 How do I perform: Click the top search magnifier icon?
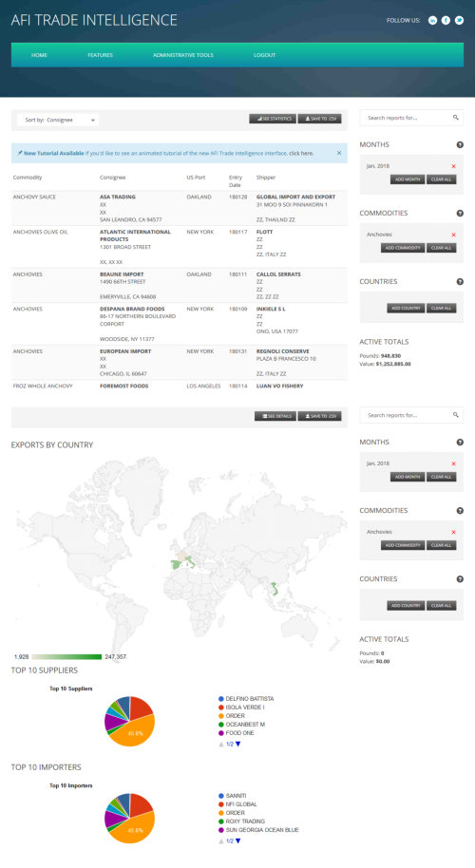tap(456, 118)
